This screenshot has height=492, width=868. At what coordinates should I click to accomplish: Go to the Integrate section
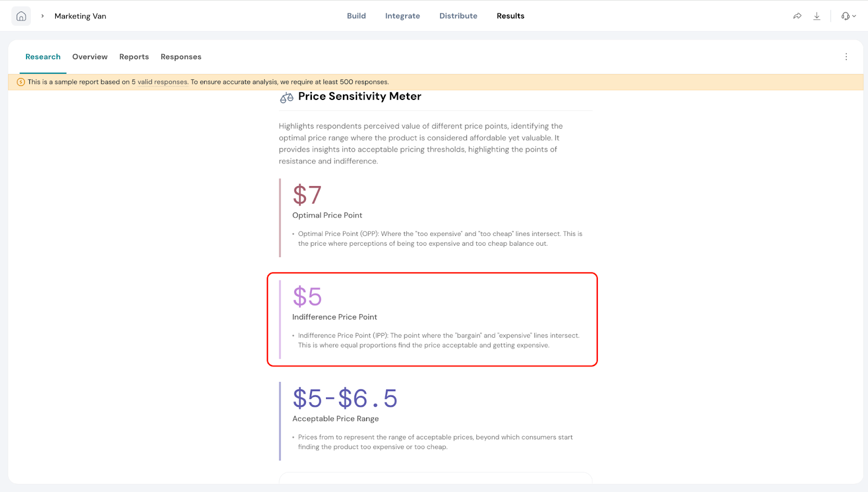(x=402, y=16)
